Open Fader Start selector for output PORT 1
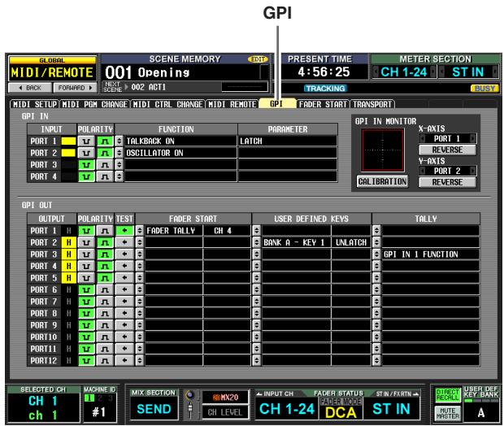This screenshot has height=426, width=504. click(140, 231)
